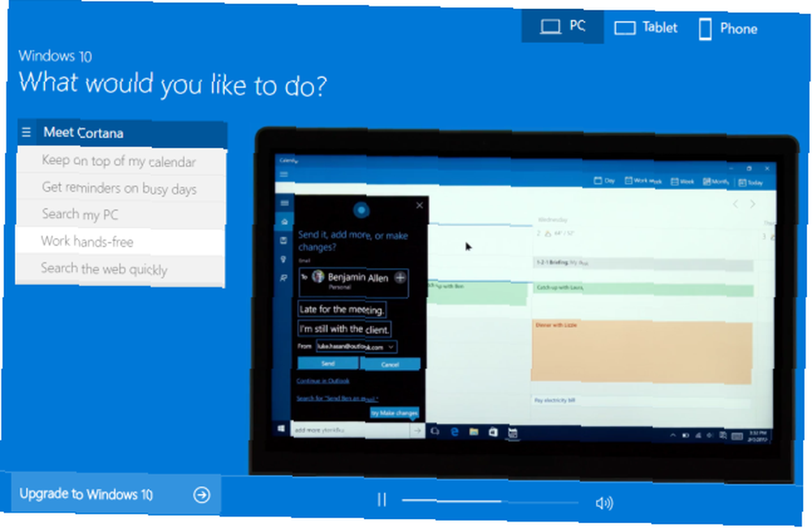Open the touch keyboard tray icon
812x528 pixels.
click(737, 437)
